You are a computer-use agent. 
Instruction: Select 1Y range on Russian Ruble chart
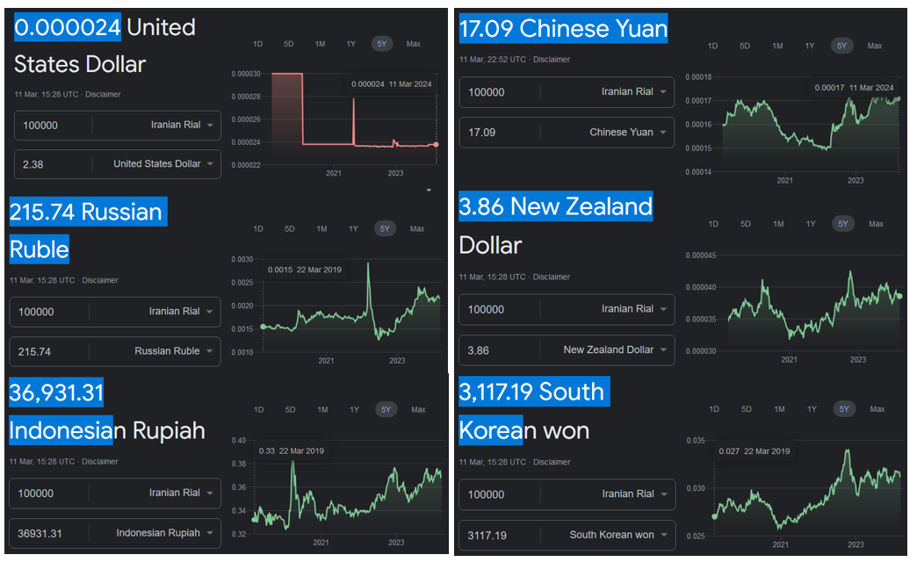pyautogui.click(x=353, y=229)
